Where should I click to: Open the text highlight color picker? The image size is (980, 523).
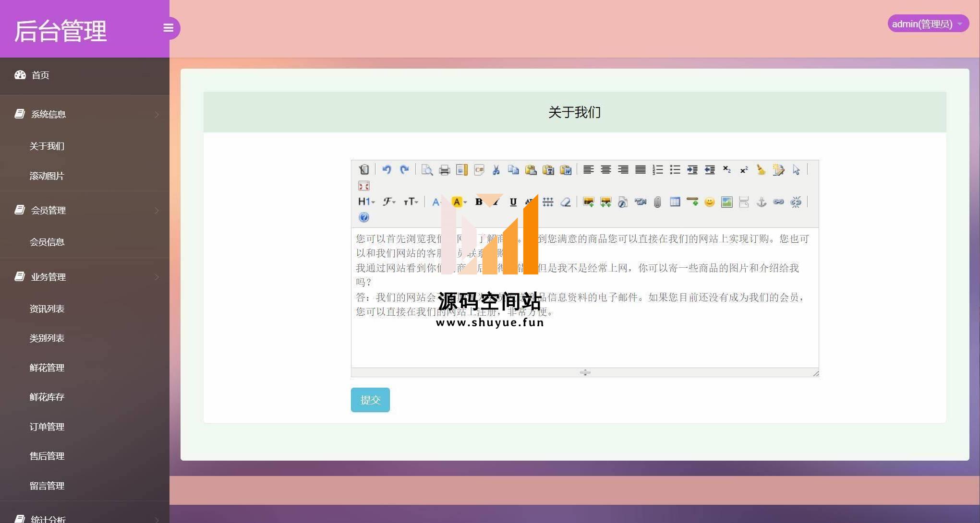coord(459,202)
